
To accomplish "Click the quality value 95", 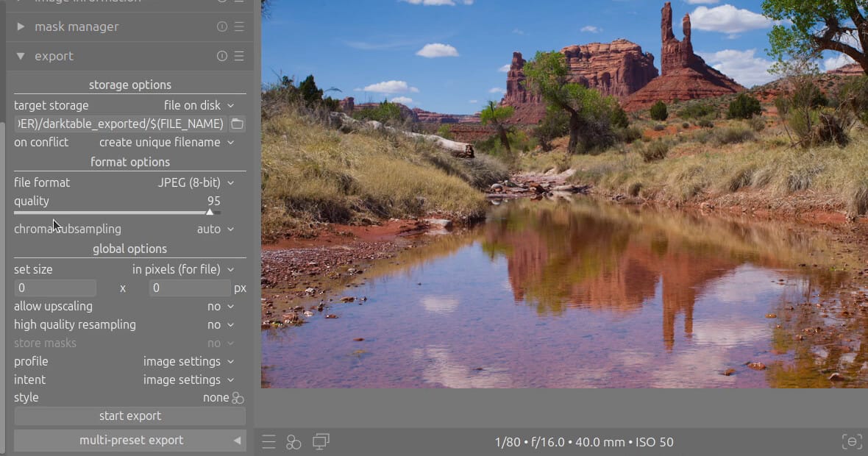I will pyautogui.click(x=213, y=202).
